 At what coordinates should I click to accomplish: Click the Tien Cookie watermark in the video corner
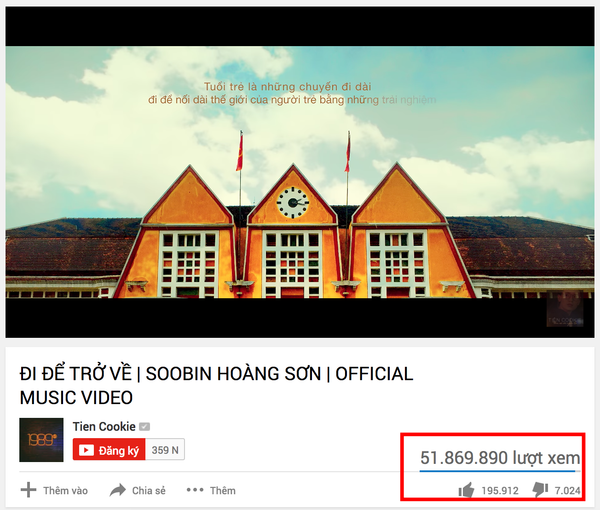(x=565, y=308)
